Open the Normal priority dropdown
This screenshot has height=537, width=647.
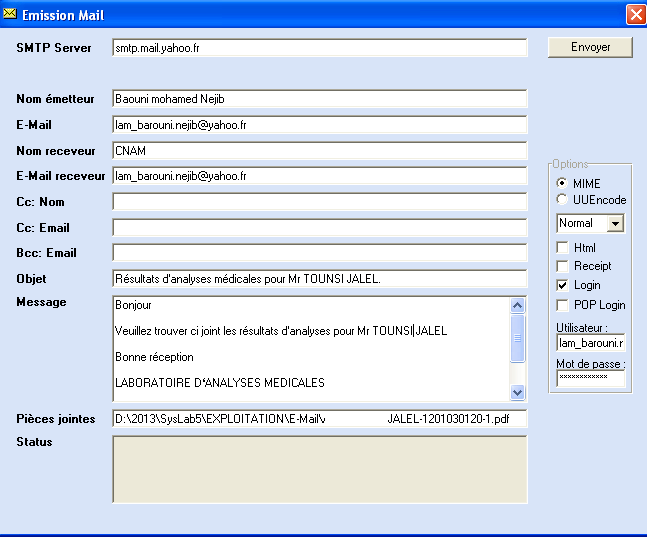click(x=615, y=223)
